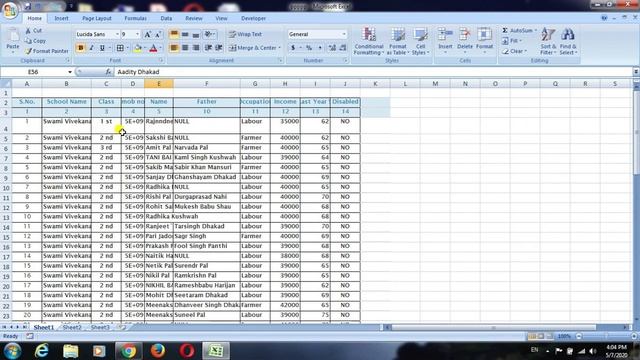The height and width of the screenshot is (360, 640).
Task: Switch to the Page Layout tab
Action: click(97, 18)
